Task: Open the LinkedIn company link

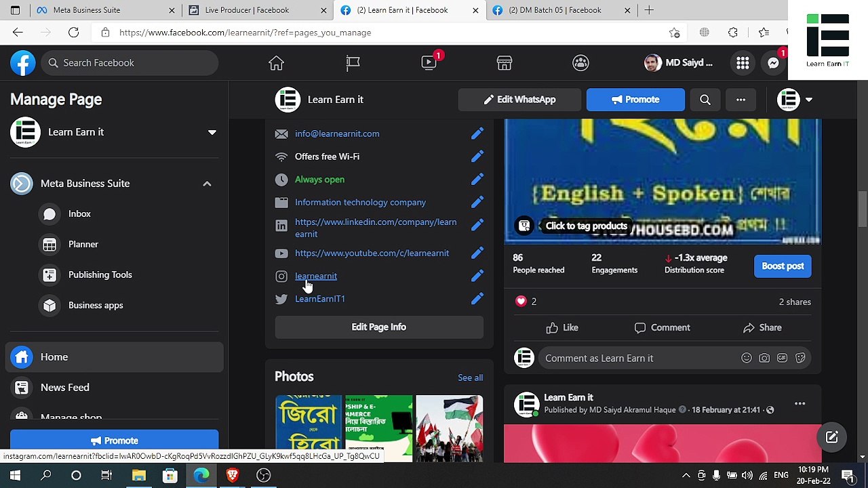Action: click(x=376, y=228)
